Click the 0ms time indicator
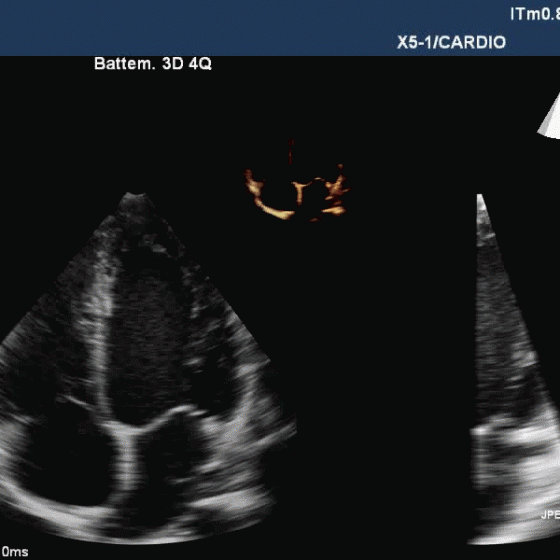 pyautogui.click(x=15, y=551)
